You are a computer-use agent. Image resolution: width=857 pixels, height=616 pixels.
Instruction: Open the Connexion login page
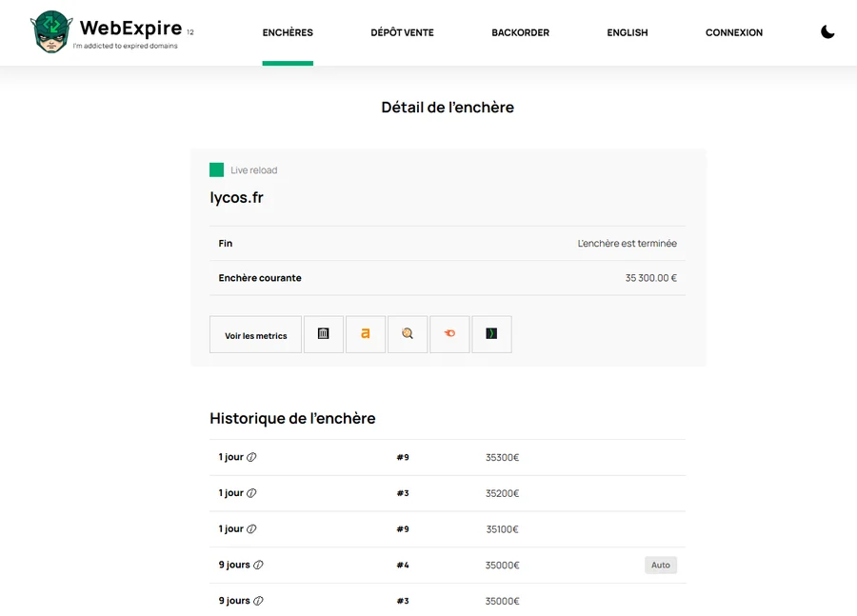tap(734, 32)
